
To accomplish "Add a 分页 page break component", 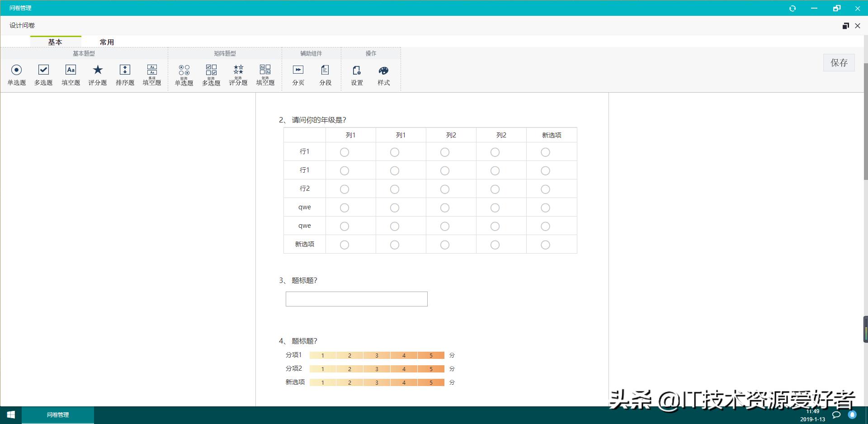I will pyautogui.click(x=298, y=74).
